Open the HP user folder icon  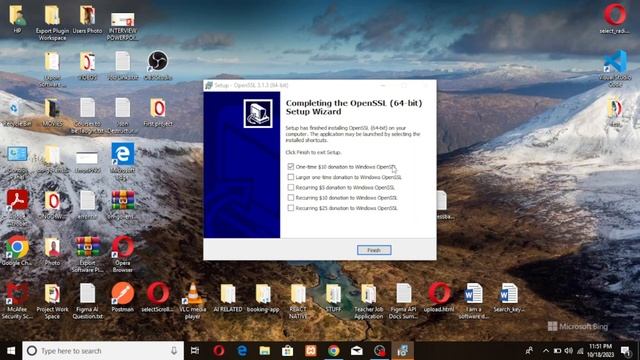(17, 18)
